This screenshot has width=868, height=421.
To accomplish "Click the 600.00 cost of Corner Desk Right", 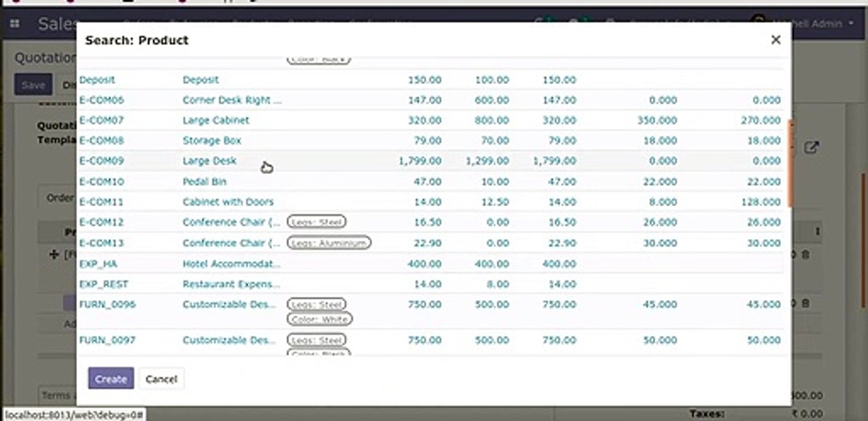I will pyautogui.click(x=492, y=100).
